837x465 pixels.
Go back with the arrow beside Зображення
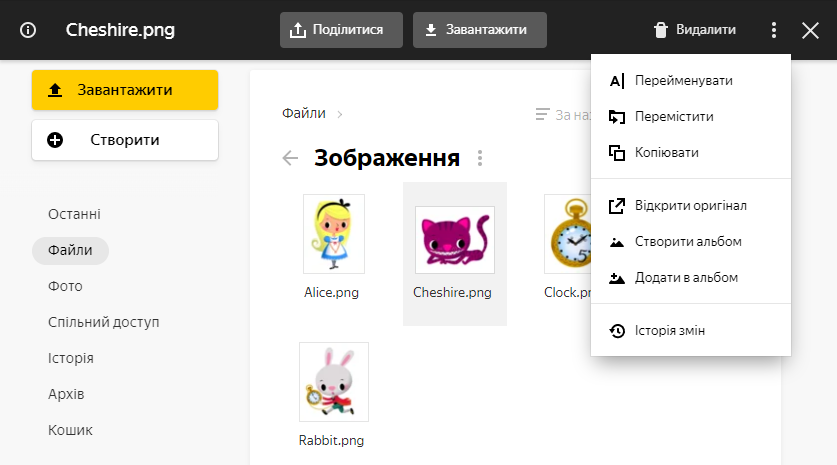click(290, 158)
